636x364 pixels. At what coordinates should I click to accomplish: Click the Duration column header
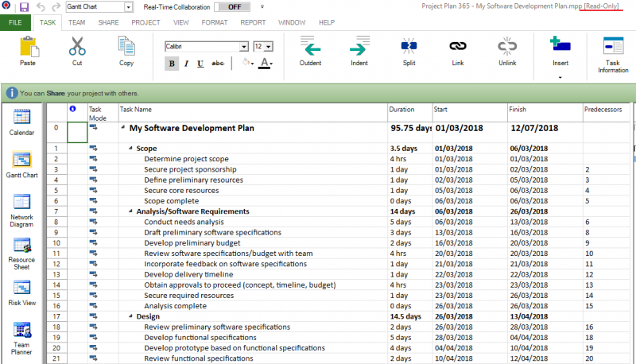(409, 113)
